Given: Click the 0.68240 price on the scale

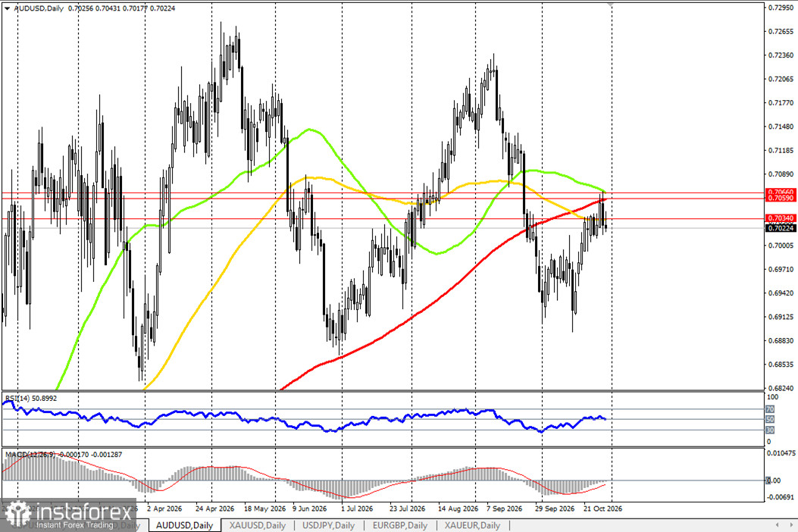Looking at the screenshot, I should coord(780,388).
